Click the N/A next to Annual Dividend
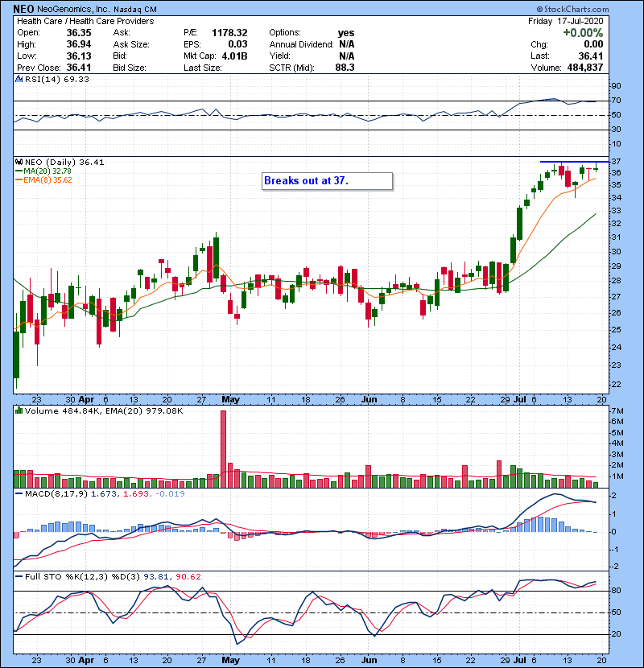Viewport: 644px width, 668px height. pos(347,44)
